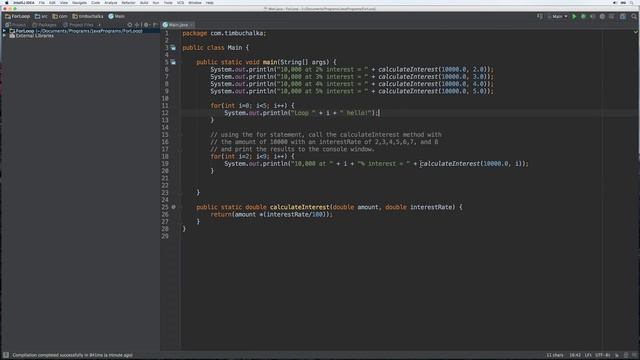Click the search everywhere magnifier icon
The width and height of the screenshot is (640, 360).
click(x=634, y=16)
